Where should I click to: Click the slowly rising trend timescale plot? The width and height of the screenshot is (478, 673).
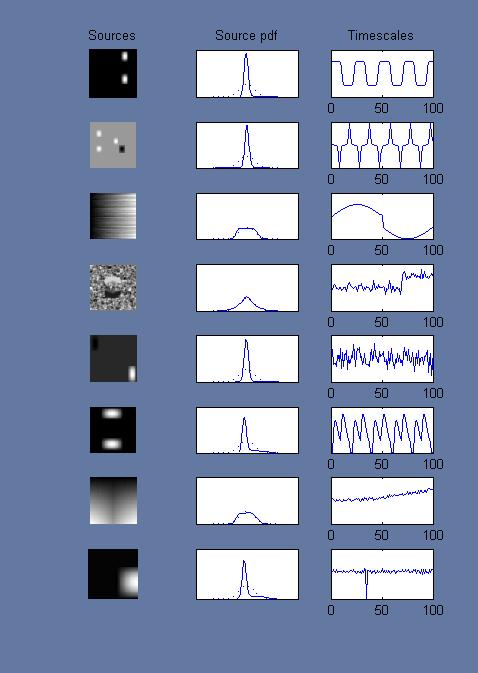382,501
